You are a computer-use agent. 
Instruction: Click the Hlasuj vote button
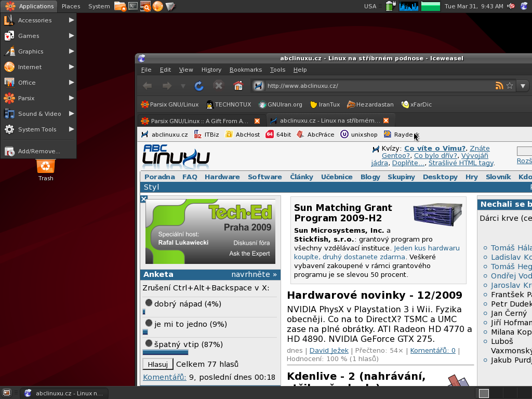click(158, 364)
